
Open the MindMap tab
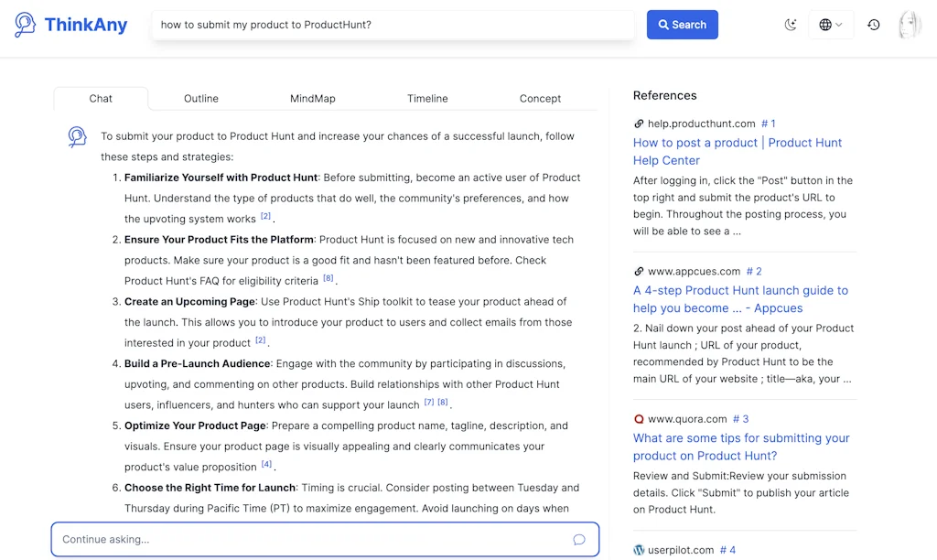pyautogui.click(x=312, y=98)
